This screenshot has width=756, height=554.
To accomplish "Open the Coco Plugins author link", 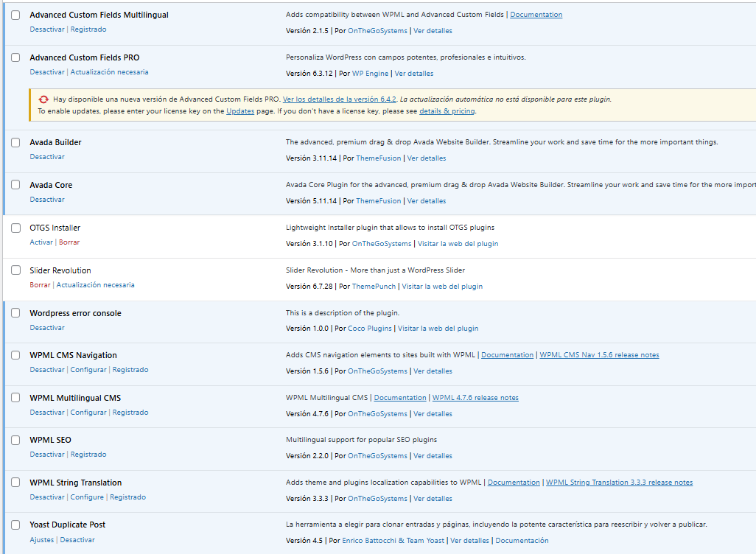I will pos(370,329).
